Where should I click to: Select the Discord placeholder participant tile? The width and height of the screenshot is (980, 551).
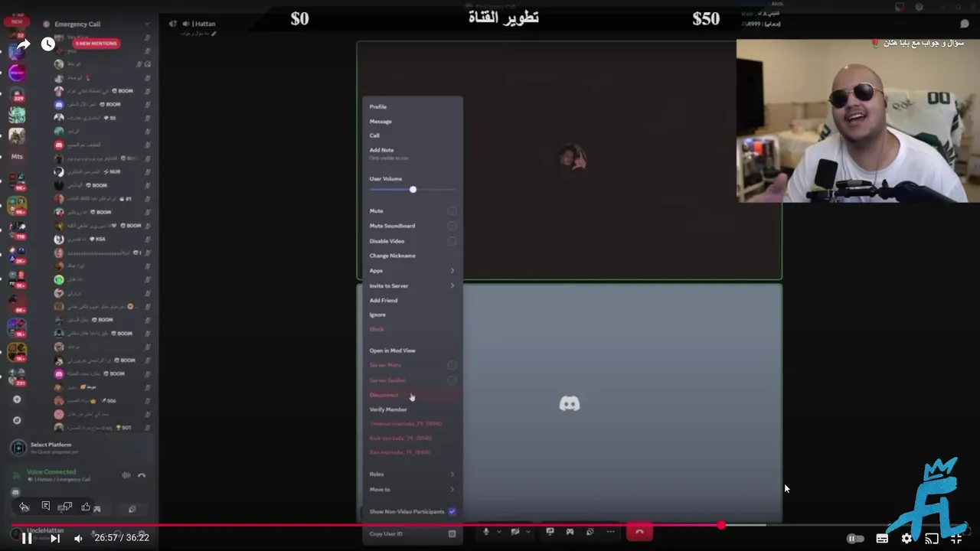570,403
